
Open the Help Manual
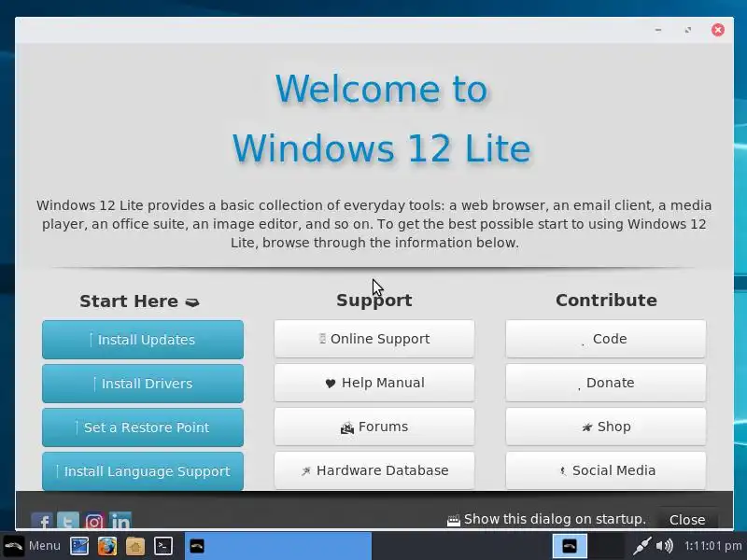(374, 383)
